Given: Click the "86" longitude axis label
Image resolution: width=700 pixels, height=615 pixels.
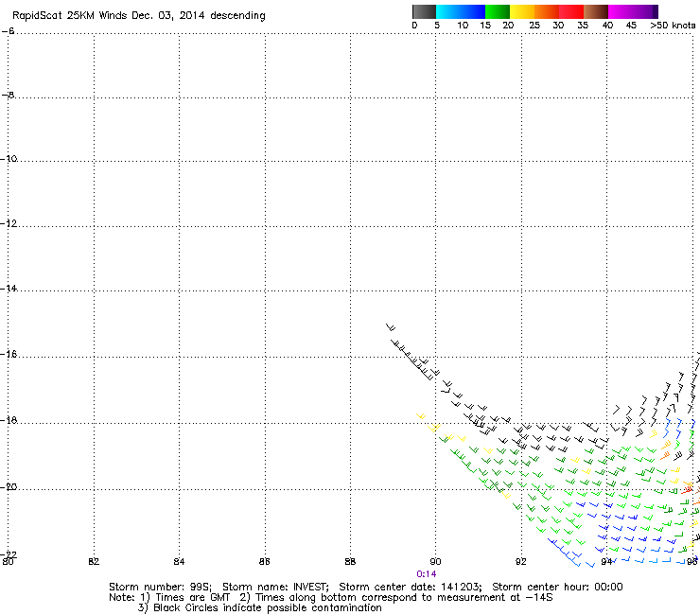Looking at the screenshot, I should pyautogui.click(x=264, y=561).
